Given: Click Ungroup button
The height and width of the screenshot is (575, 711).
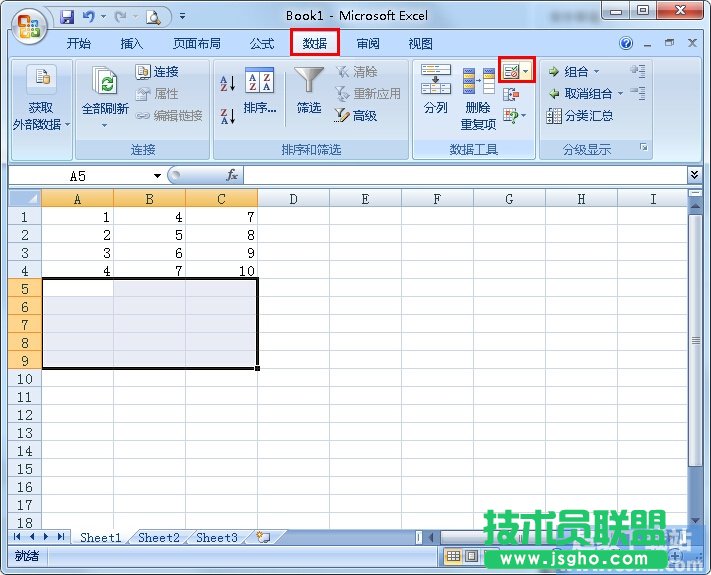Looking at the screenshot, I should pyautogui.click(x=580, y=93).
